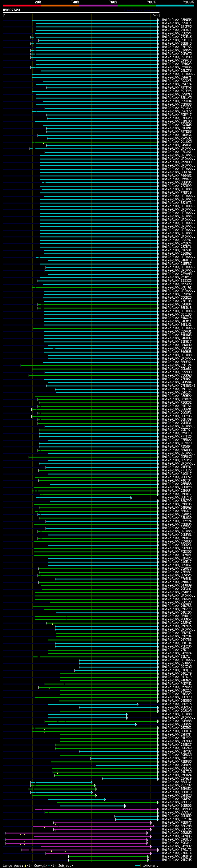The image size is (197, 868).
Task: Select the UniRef100_B8BH45 label
Action: 177,43
